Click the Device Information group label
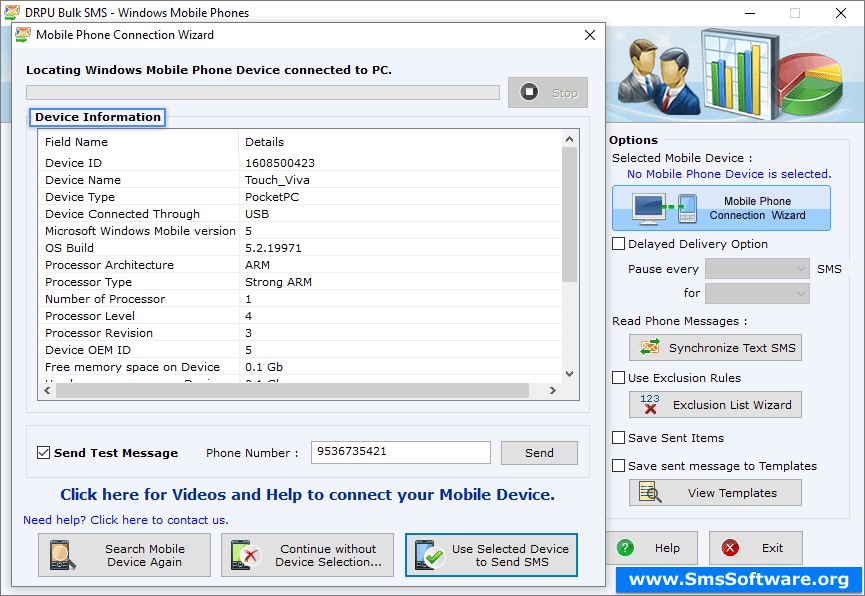 pyautogui.click(x=98, y=117)
